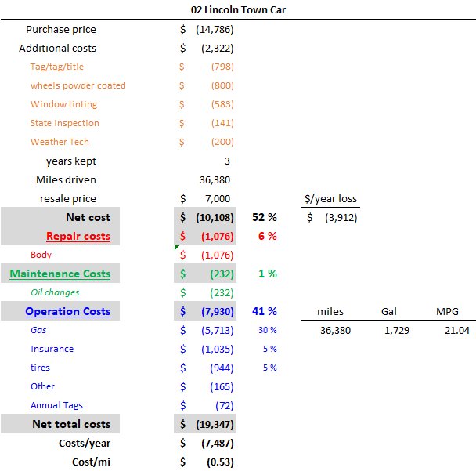Select the Other value (165)
This screenshot has height=471, width=476.
click(x=222, y=387)
